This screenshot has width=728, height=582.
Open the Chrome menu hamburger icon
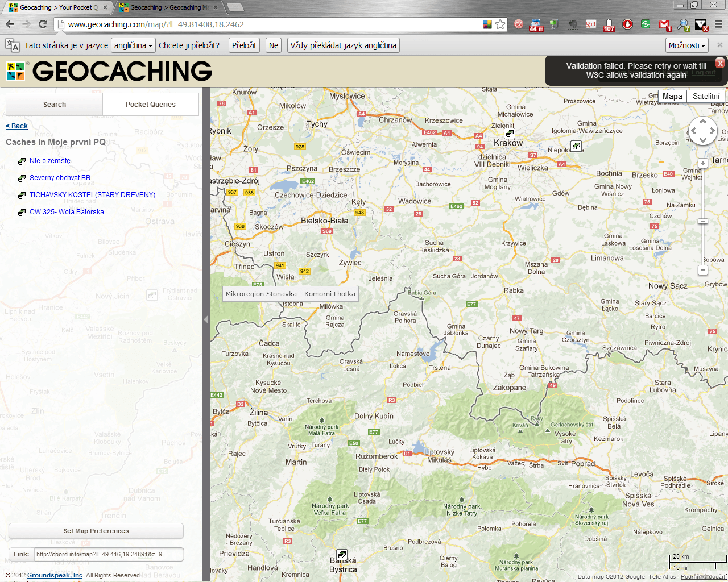pyautogui.click(x=718, y=24)
